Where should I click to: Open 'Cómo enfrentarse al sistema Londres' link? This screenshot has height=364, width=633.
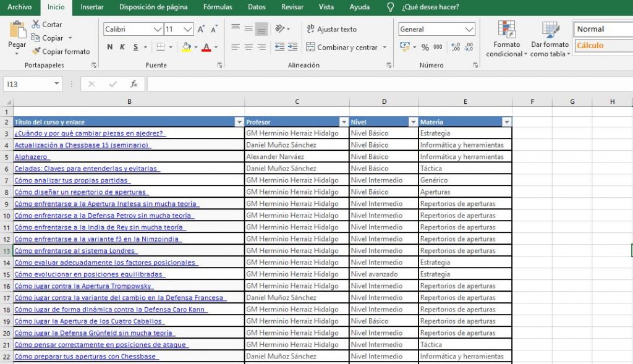75,251
